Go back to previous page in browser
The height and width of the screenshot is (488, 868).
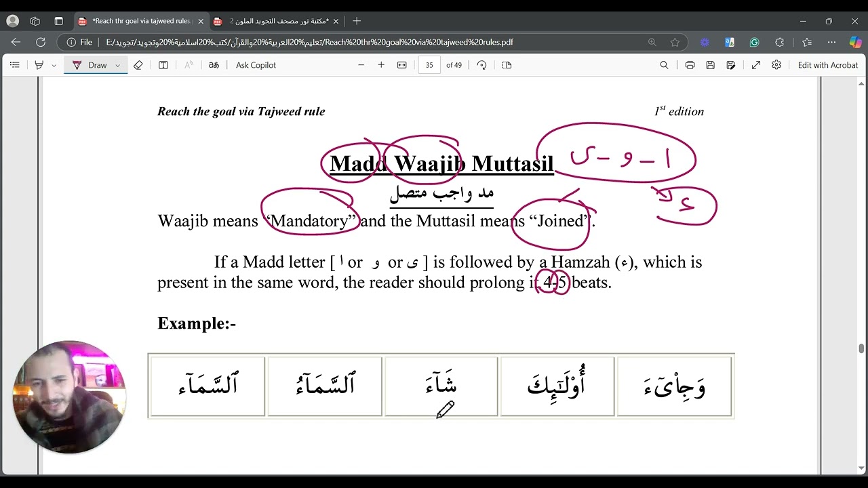pyautogui.click(x=15, y=42)
